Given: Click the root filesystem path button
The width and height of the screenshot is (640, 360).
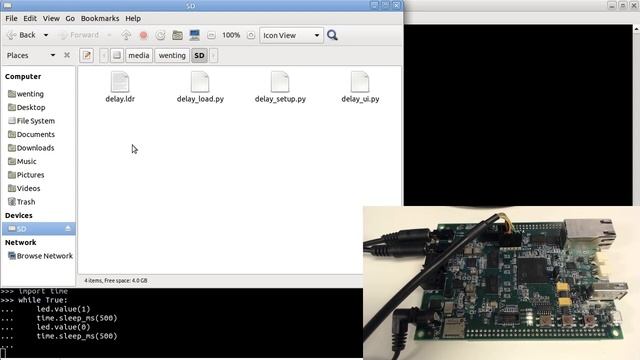Looking at the screenshot, I should (x=117, y=56).
